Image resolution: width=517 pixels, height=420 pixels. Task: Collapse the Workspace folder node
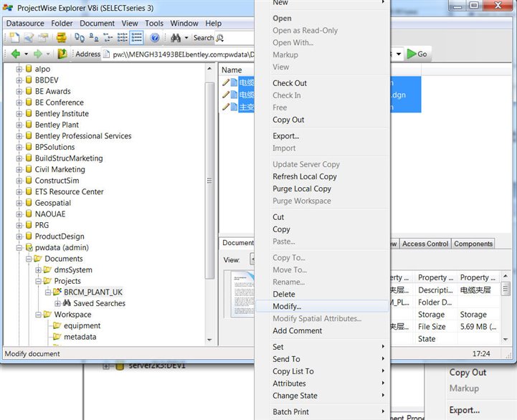(x=38, y=315)
